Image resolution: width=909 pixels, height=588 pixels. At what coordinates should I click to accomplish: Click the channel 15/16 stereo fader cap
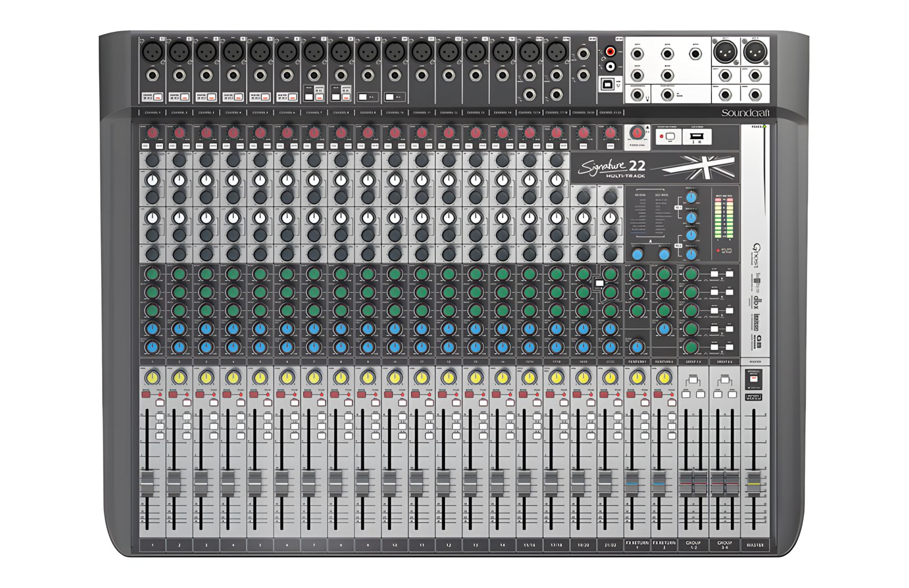(x=524, y=483)
